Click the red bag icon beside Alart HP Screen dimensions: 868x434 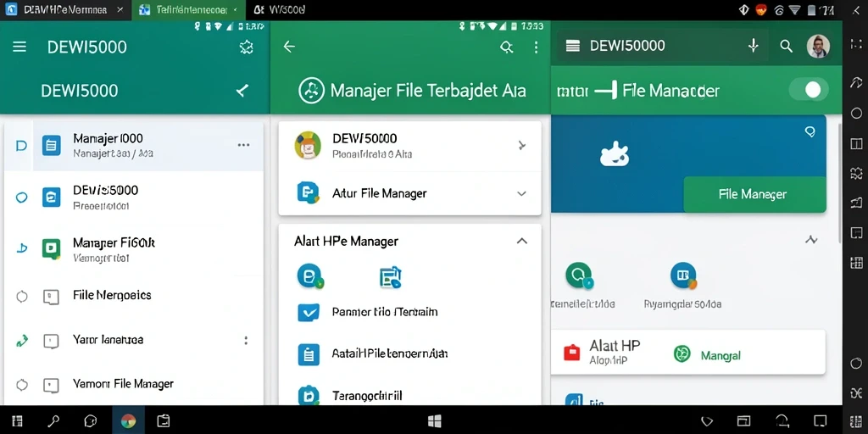(x=571, y=353)
